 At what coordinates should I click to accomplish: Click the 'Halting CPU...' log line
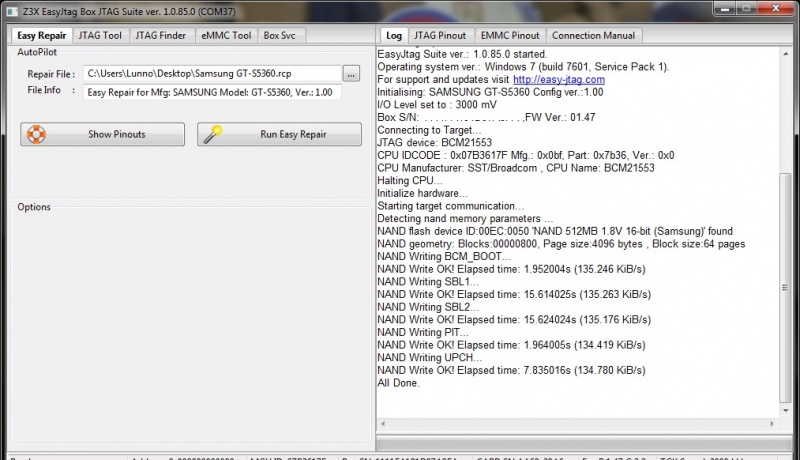(x=410, y=181)
